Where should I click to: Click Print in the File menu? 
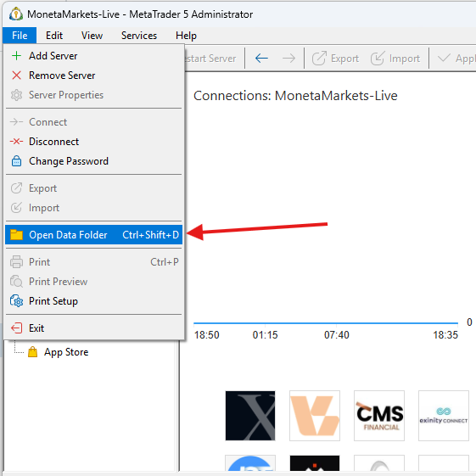93,262
